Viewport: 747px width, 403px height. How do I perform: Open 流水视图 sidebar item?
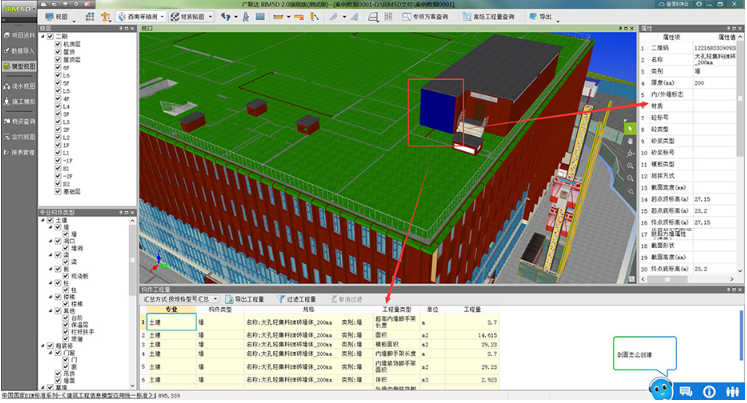tap(18, 86)
